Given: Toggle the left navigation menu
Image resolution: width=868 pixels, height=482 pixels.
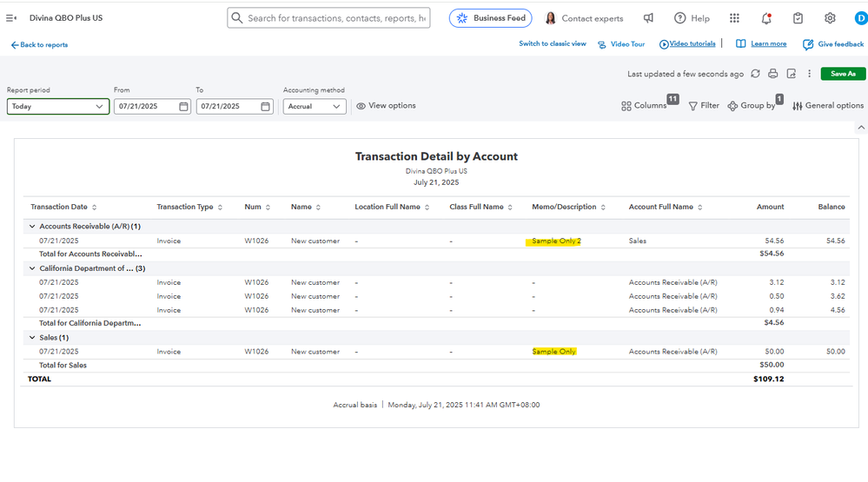Looking at the screenshot, I should [11, 18].
